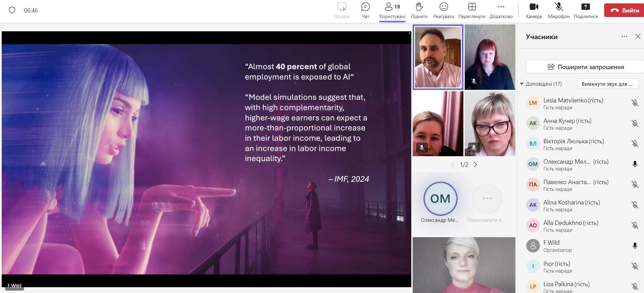Open Переглянути view options
The height and width of the screenshot is (293, 644).
[x=472, y=11]
